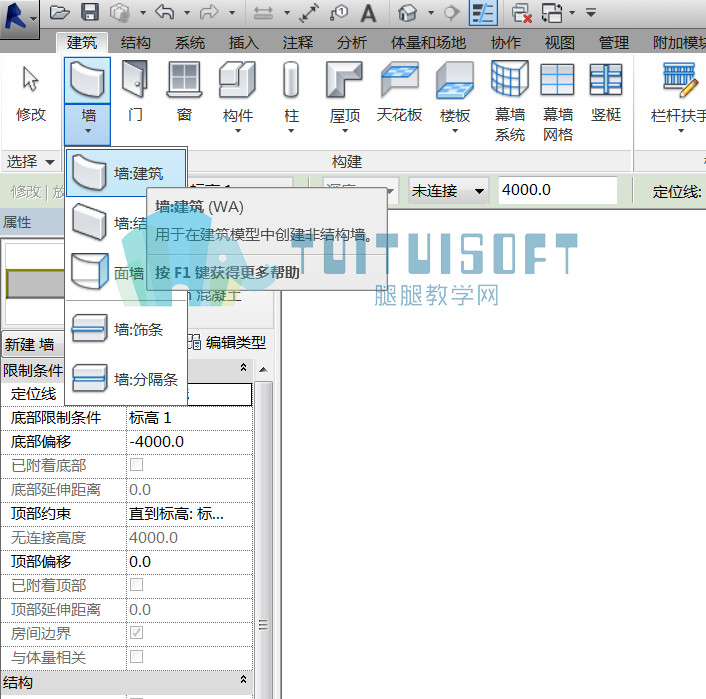Viewport: 706px width, 699px height.
Task: Click the Default 3D View house icon
Action: point(407,13)
